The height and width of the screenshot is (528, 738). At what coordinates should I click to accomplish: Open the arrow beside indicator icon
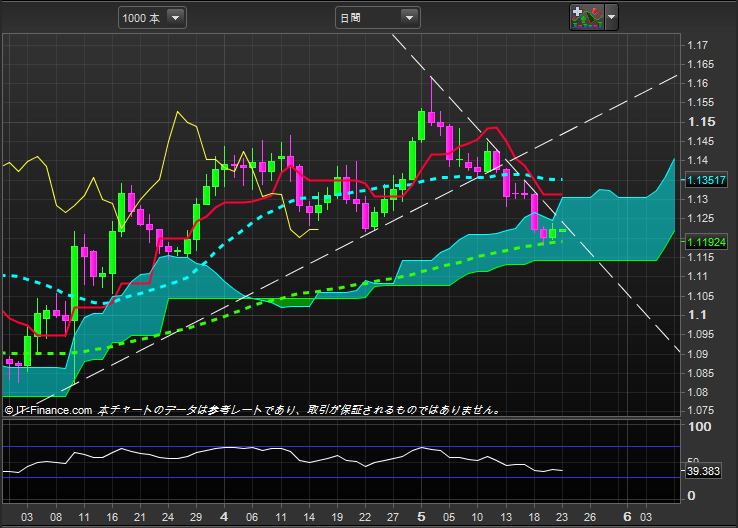[x=611, y=17]
